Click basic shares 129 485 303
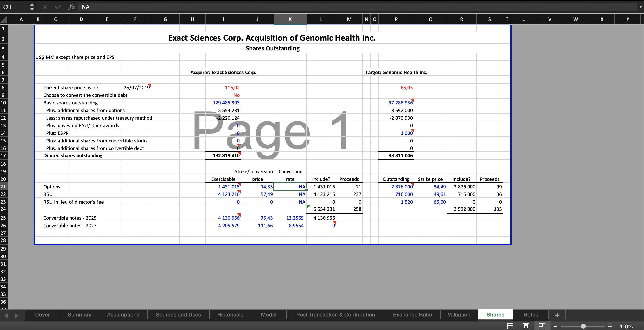This screenshot has width=644, height=330. 223,102
